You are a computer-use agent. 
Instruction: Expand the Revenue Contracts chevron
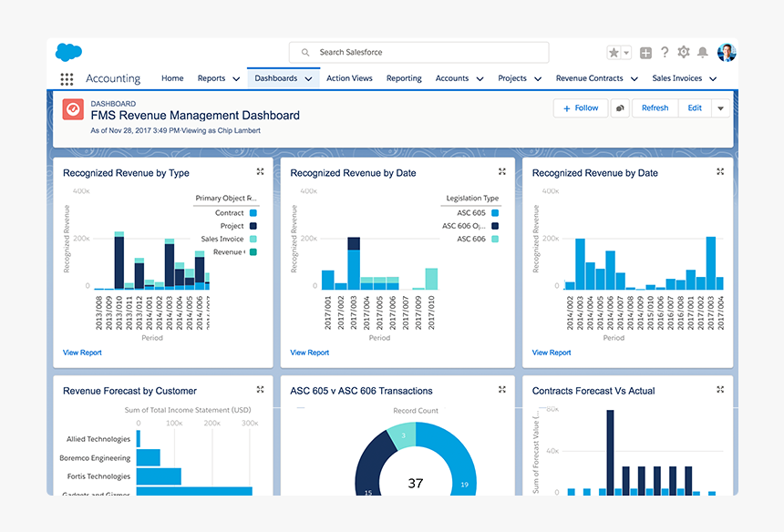pos(634,79)
